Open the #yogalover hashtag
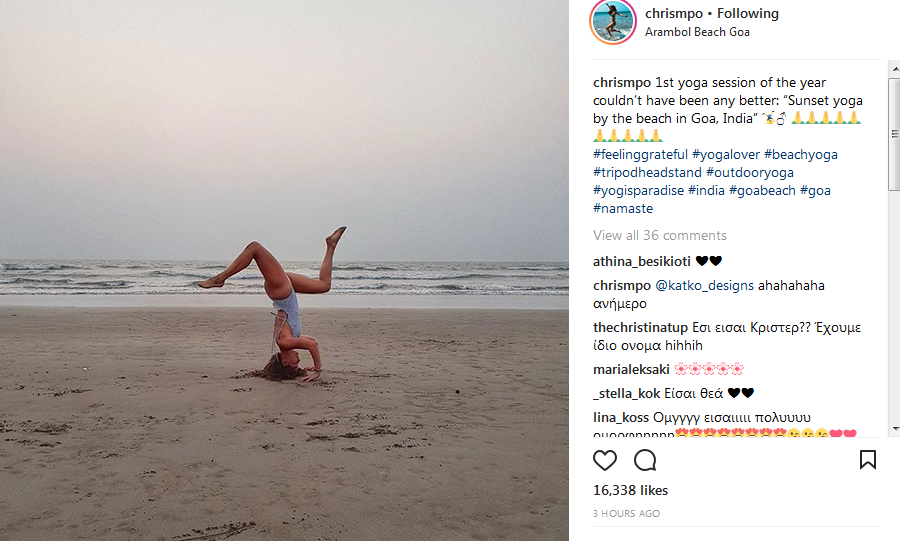 coord(725,155)
